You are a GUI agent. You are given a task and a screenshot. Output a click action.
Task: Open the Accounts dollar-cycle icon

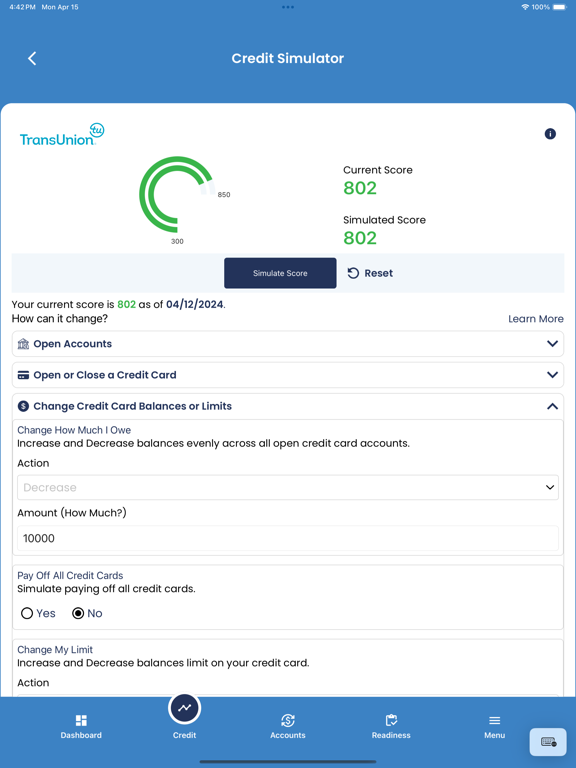tap(288, 720)
